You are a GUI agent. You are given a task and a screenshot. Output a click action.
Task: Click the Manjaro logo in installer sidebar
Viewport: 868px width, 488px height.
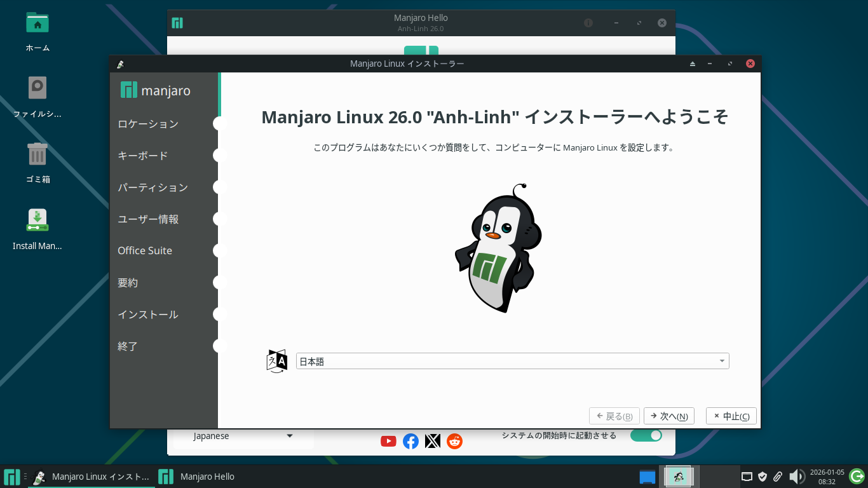[155, 90]
